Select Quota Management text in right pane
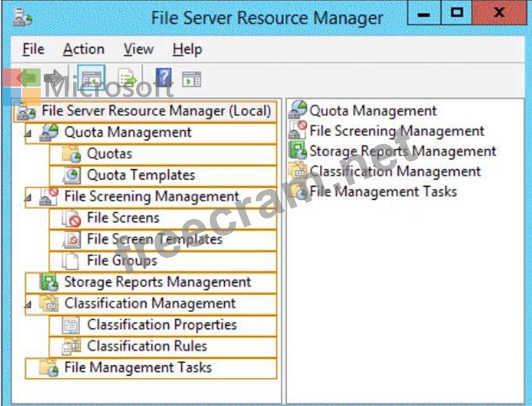 373,111
